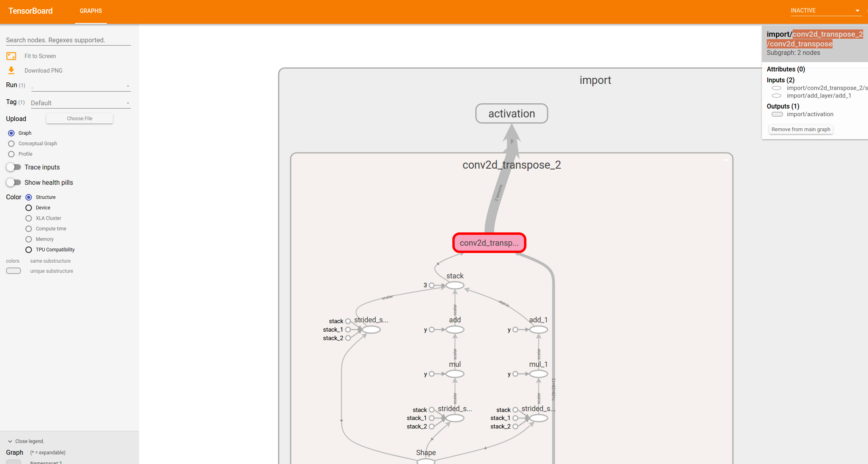868x464 pixels.
Task: Select the highlighted conv2d_transp node
Action: click(x=489, y=243)
